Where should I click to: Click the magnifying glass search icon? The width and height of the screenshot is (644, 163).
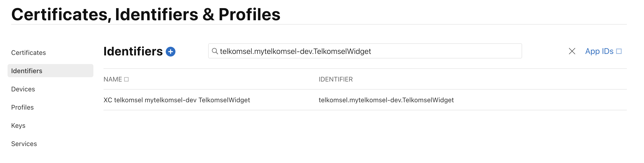[215, 51]
